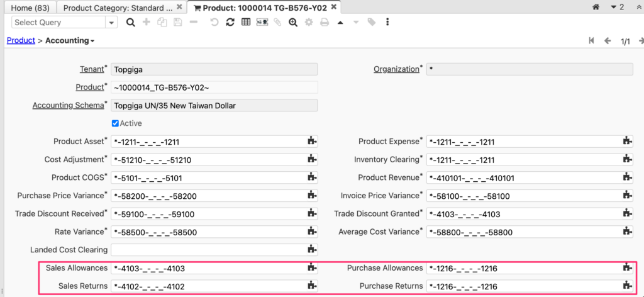
Task: Open account editor for Product Revenue
Action: click(x=626, y=178)
